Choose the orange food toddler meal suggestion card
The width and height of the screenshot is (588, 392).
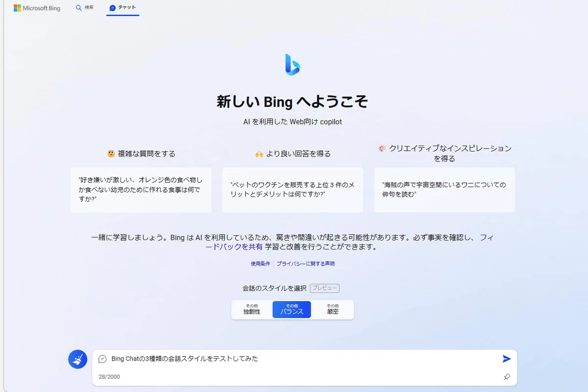click(141, 190)
